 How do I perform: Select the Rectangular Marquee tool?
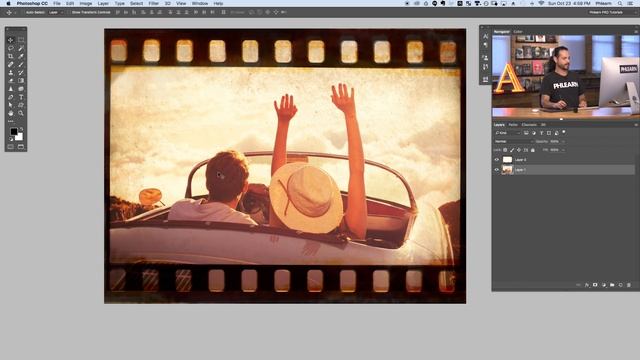[x=21, y=40]
